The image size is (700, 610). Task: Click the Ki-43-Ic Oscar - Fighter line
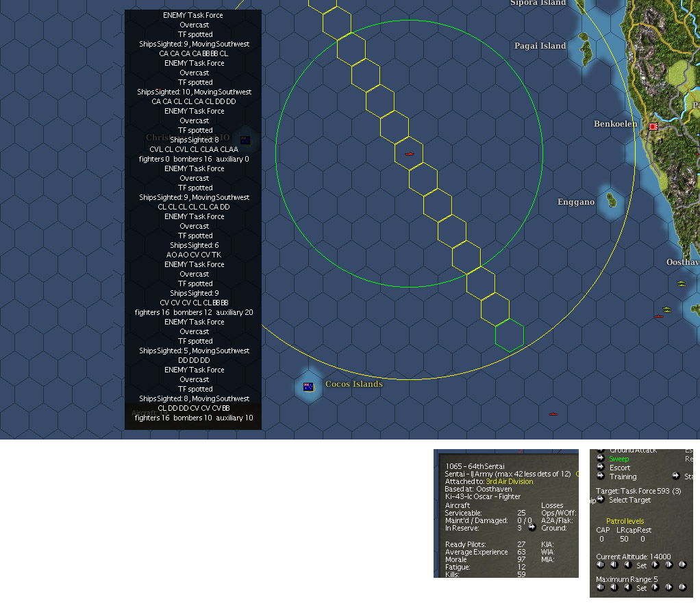tap(483, 496)
